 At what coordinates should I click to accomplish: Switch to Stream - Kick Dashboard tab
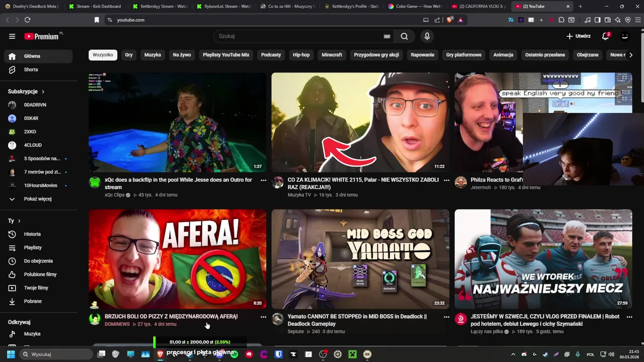click(96, 7)
